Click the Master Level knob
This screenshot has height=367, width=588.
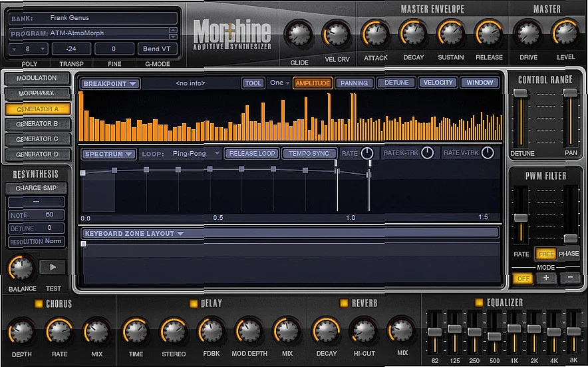point(565,33)
